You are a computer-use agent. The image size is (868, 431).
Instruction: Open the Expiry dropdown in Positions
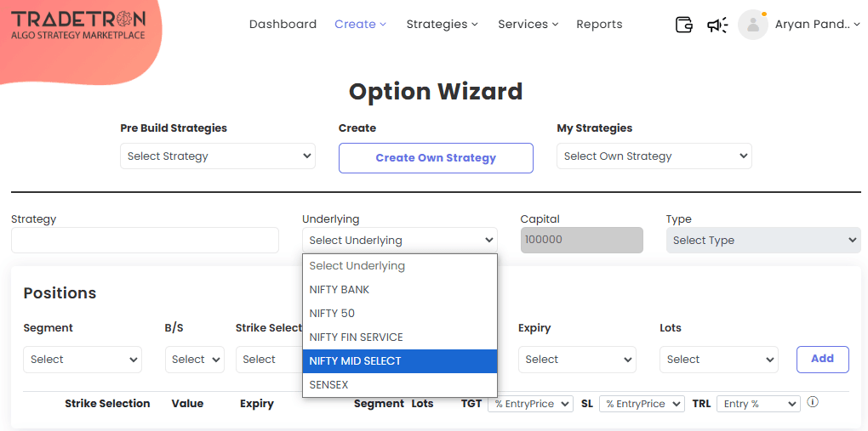point(576,360)
